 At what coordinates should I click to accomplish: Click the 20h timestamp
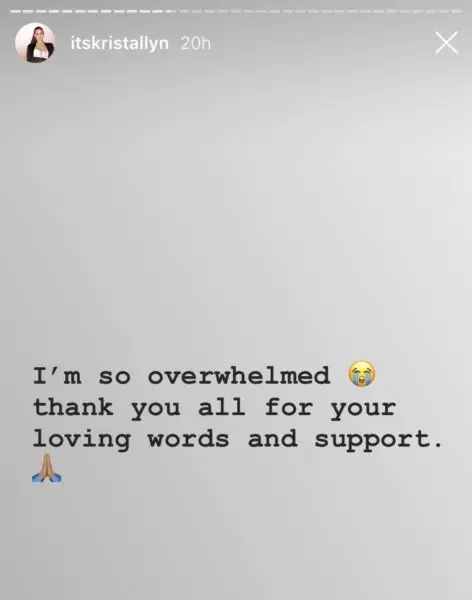point(195,44)
